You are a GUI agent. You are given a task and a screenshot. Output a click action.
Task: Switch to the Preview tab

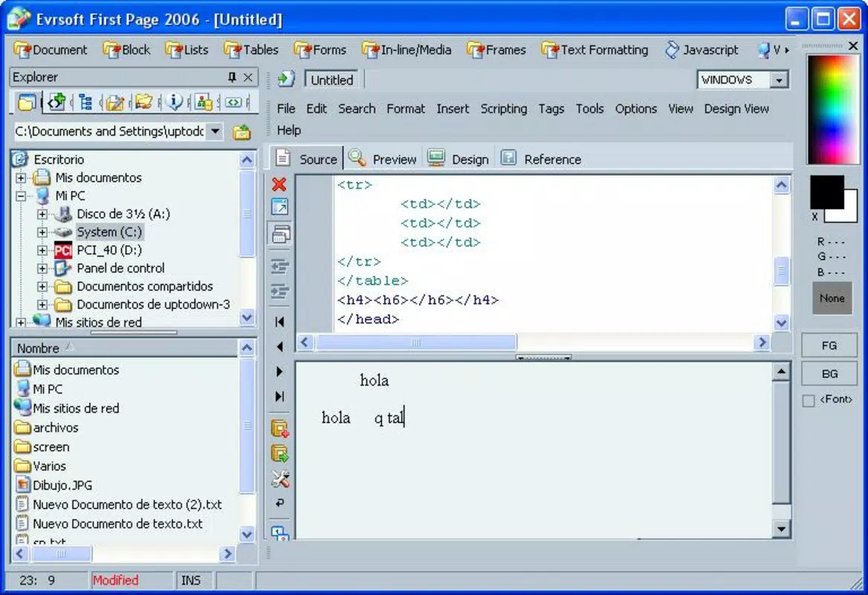point(383,159)
